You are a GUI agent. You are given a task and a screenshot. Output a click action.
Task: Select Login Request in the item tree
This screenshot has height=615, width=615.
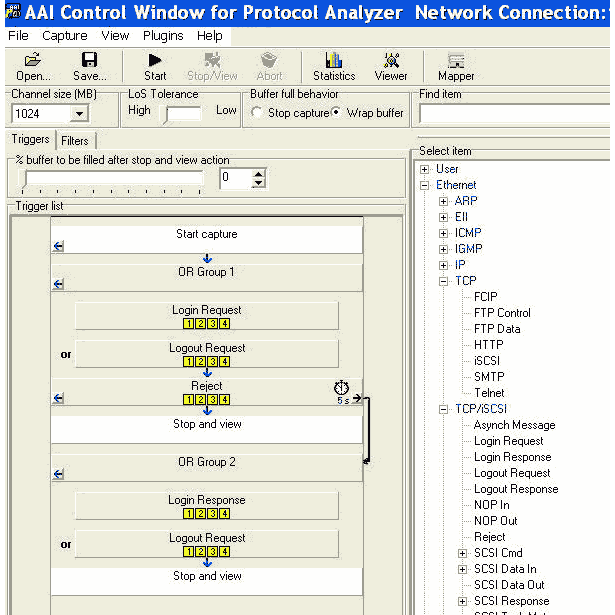508,441
